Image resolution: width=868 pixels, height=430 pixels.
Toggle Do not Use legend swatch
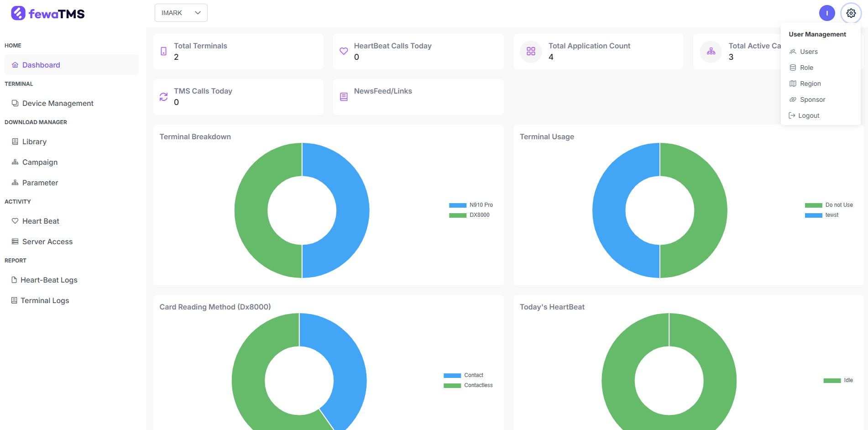[x=814, y=205]
